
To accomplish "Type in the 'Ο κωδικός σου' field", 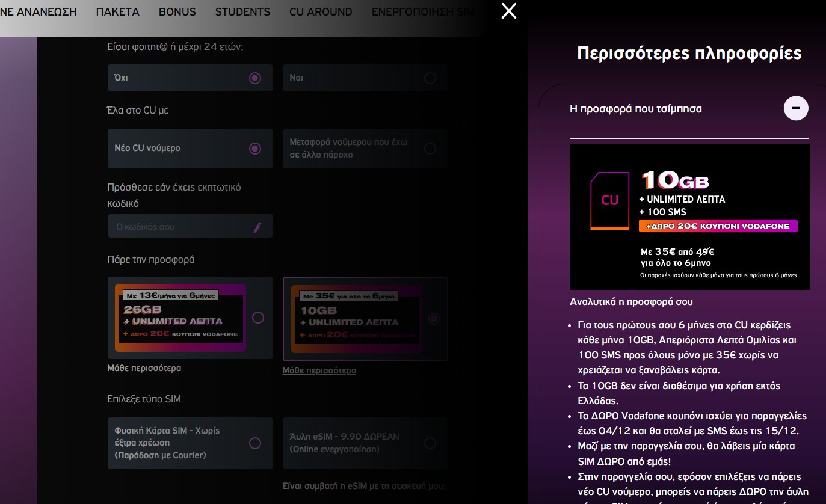I will point(179,227).
